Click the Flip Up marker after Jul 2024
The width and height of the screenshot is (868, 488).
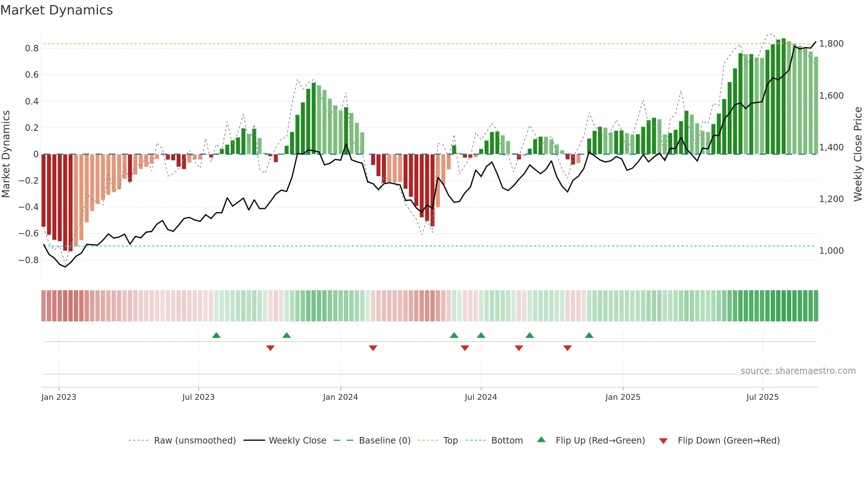[x=529, y=335]
